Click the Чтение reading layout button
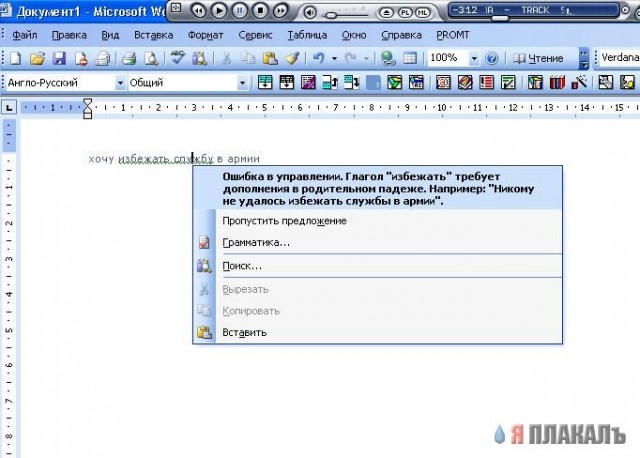The height and width of the screenshot is (458, 640). click(x=538, y=58)
